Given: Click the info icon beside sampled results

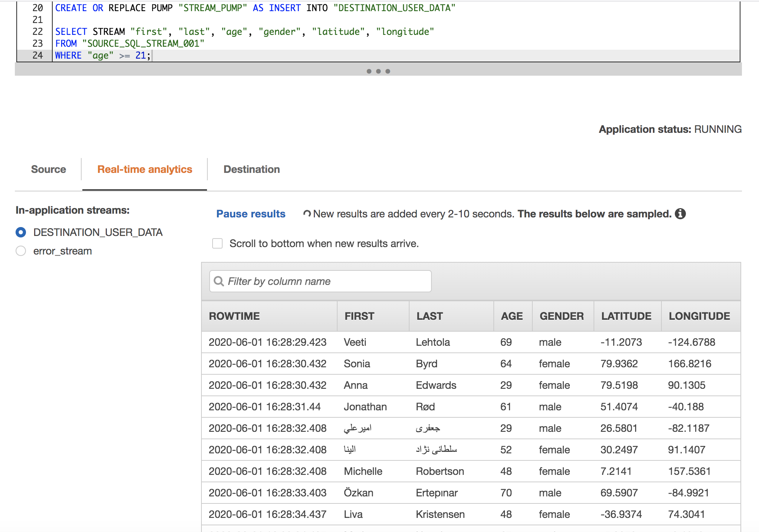Looking at the screenshot, I should coord(680,214).
